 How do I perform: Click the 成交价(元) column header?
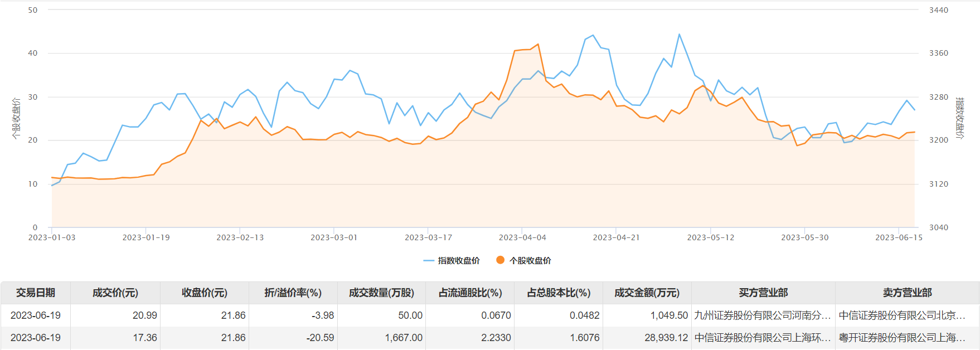coord(115,293)
